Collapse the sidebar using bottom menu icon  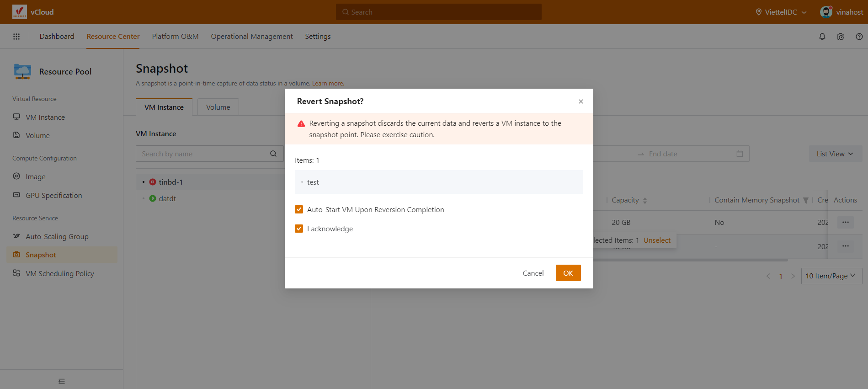[x=62, y=381]
